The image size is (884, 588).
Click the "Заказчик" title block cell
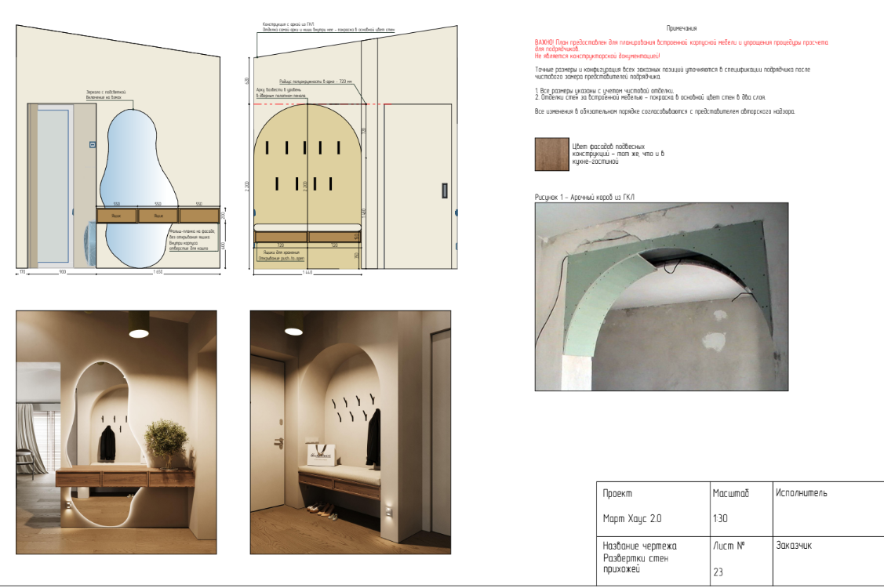coord(795,546)
